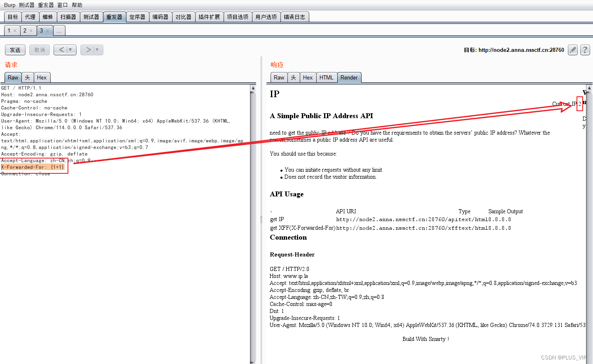Switch to the 扫描器 tab

(68, 17)
